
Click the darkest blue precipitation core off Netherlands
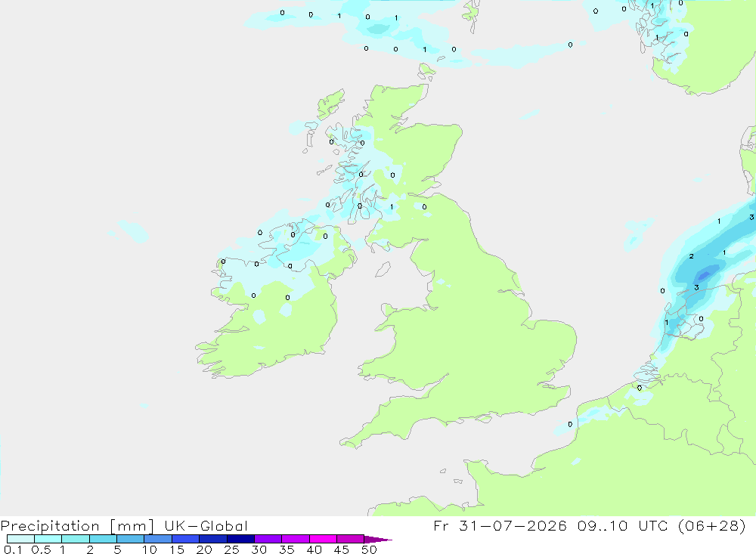[704, 275]
